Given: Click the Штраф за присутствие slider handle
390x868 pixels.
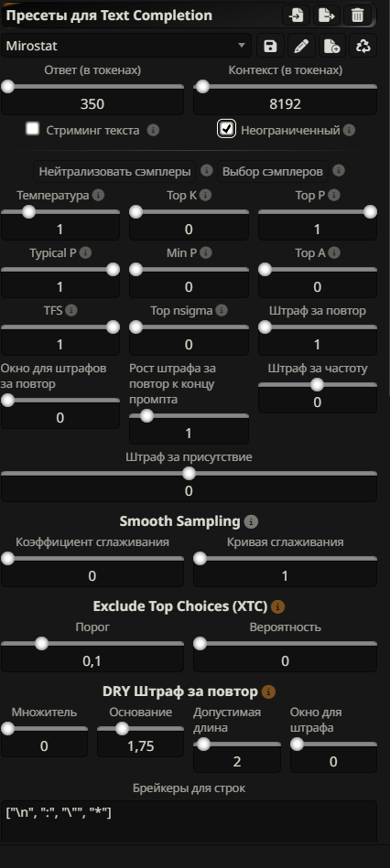Looking at the screenshot, I should pos(189,473).
